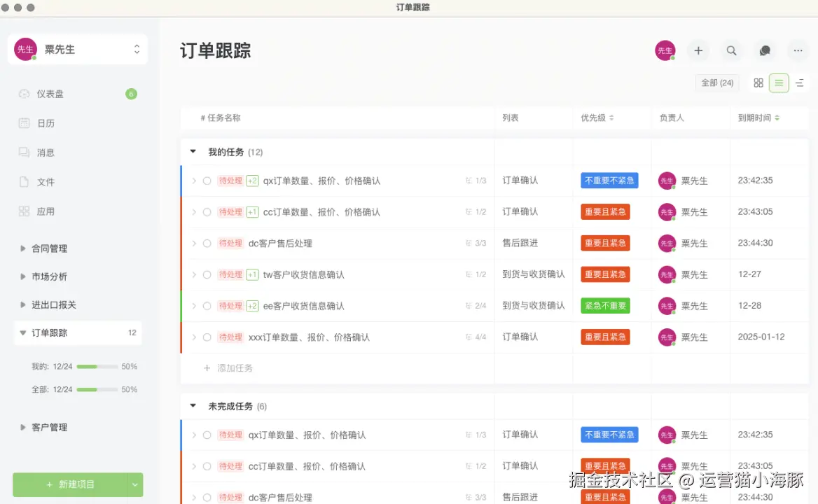Open the 全部 (24) filter dropdown

pyautogui.click(x=716, y=82)
